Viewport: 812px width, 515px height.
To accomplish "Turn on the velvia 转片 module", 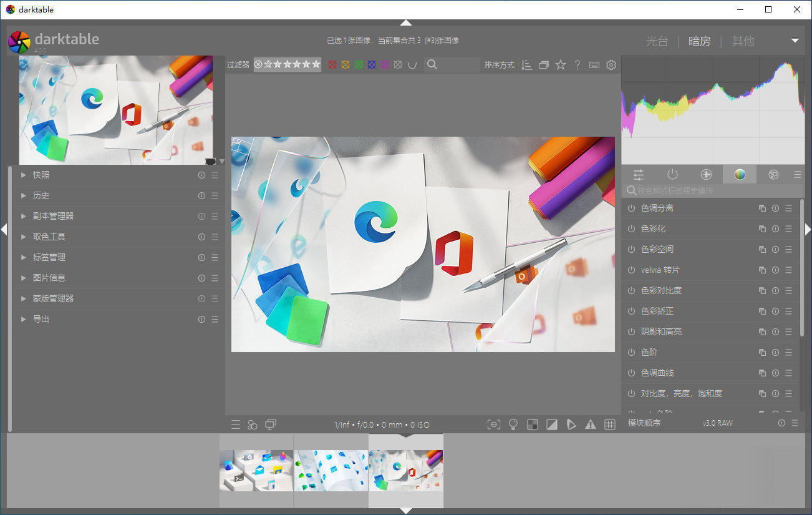I will coord(631,270).
